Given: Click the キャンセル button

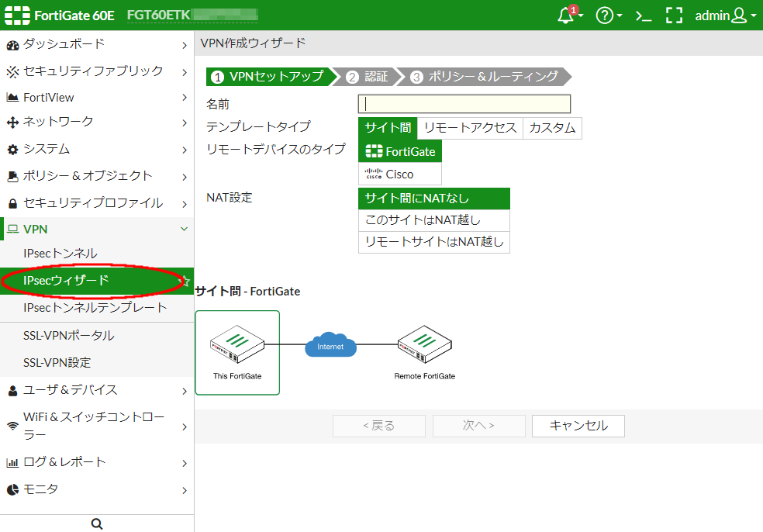Looking at the screenshot, I should click(578, 426).
